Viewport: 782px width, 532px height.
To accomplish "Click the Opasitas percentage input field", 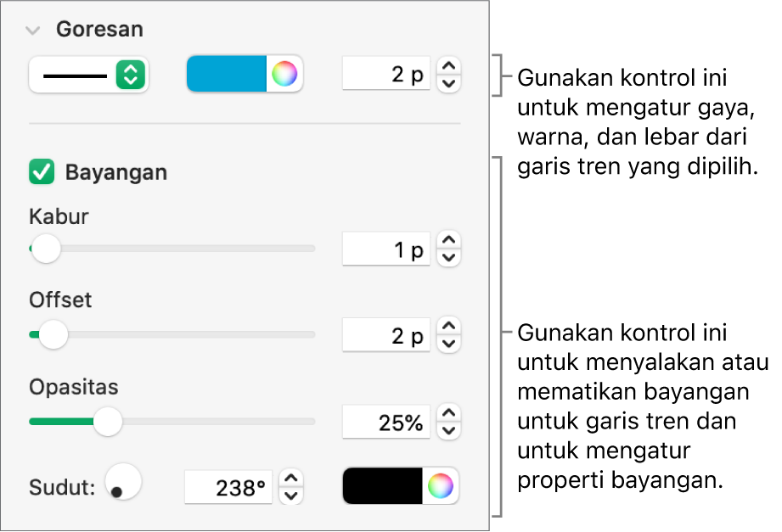I will [386, 421].
